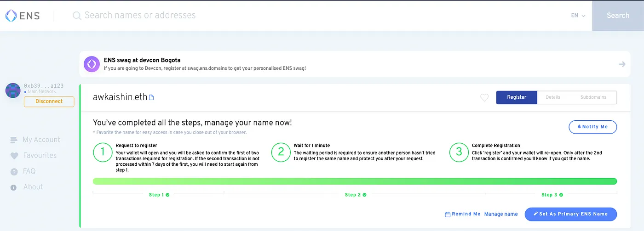Click the Search button
Viewport: 644px width, 231px height.
[x=618, y=16]
